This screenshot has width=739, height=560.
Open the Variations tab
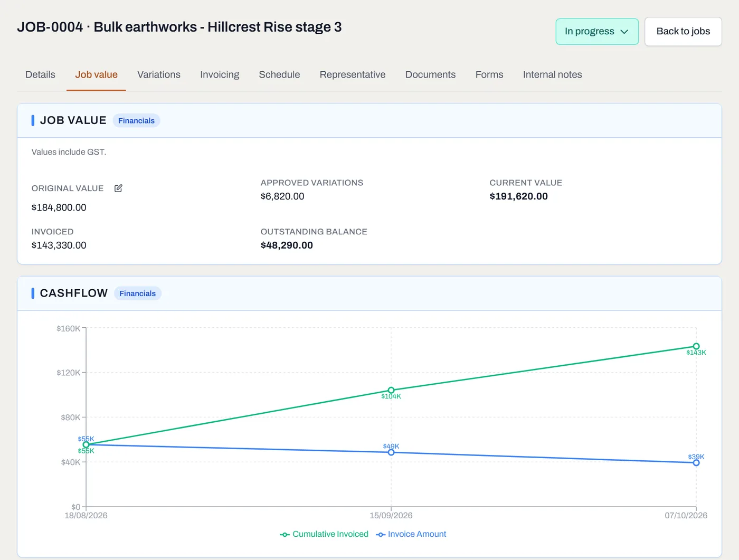[159, 75]
